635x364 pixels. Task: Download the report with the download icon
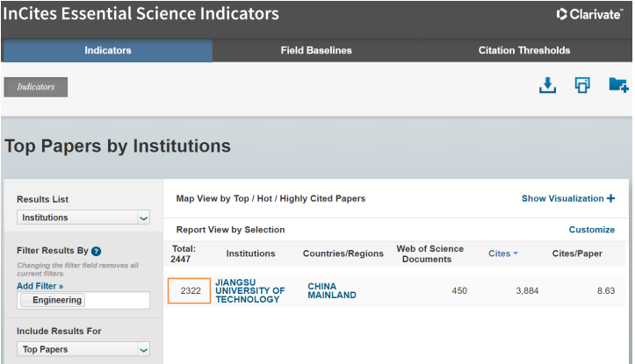coord(547,85)
